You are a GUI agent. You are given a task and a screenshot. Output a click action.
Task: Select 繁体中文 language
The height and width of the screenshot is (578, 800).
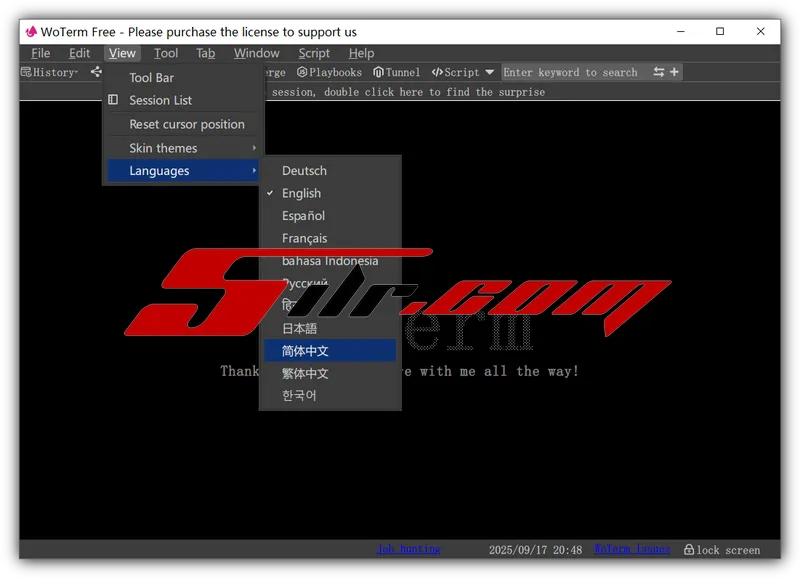pos(330,373)
